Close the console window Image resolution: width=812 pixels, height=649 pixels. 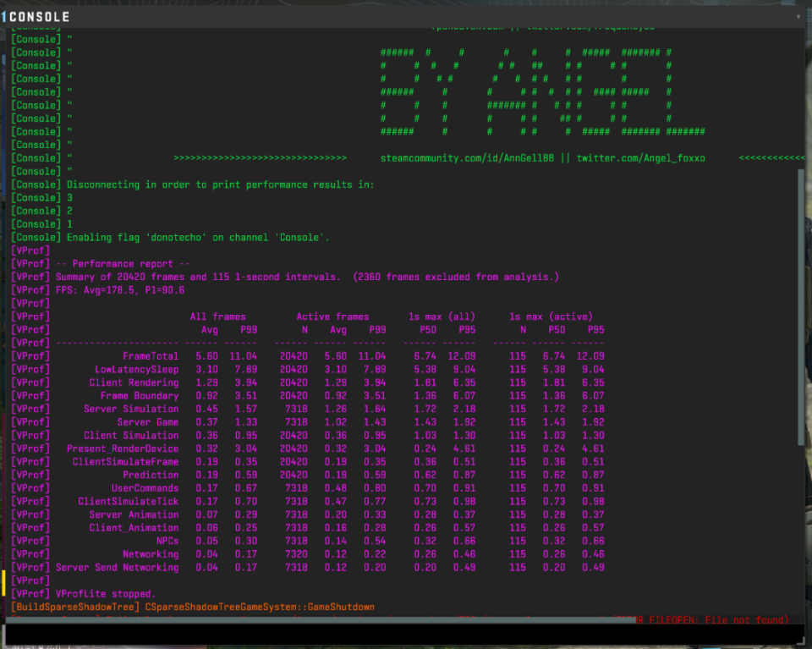pos(798,17)
